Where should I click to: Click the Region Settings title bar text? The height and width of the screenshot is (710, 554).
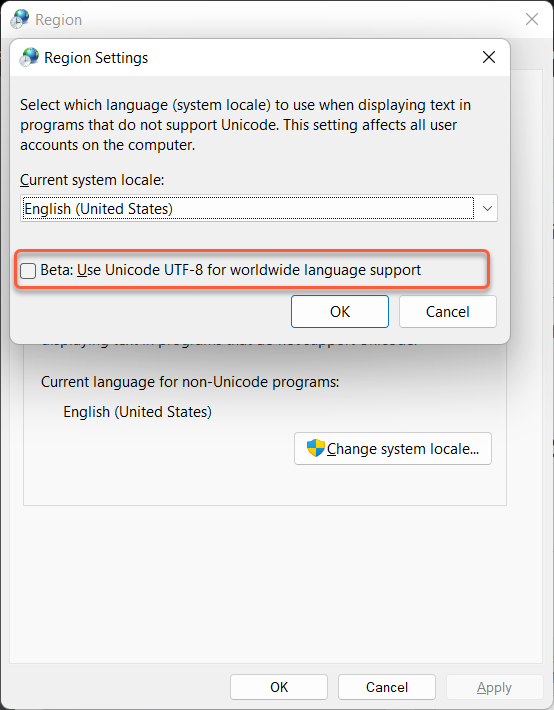(x=96, y=58)
